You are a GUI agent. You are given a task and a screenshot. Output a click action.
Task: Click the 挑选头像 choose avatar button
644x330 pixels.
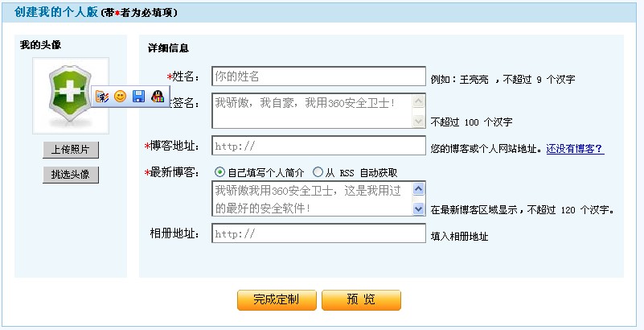tap(71, 175)
